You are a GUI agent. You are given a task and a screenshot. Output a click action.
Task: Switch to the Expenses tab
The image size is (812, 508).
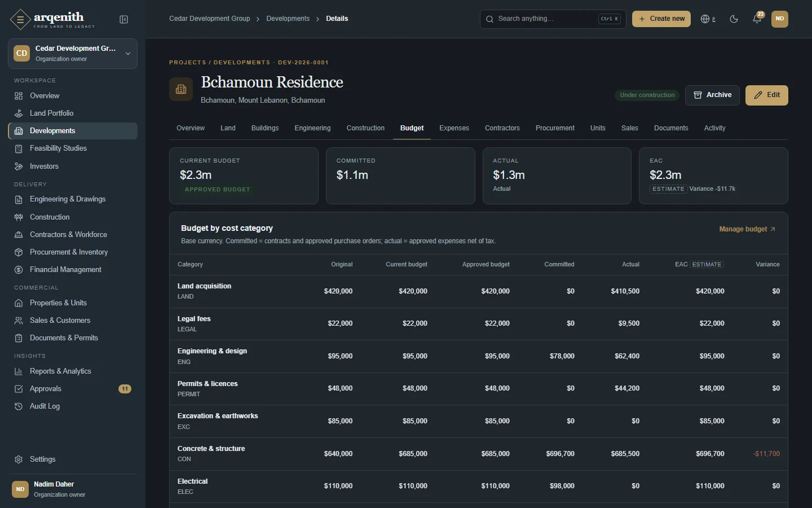click(x=454, y=128)
